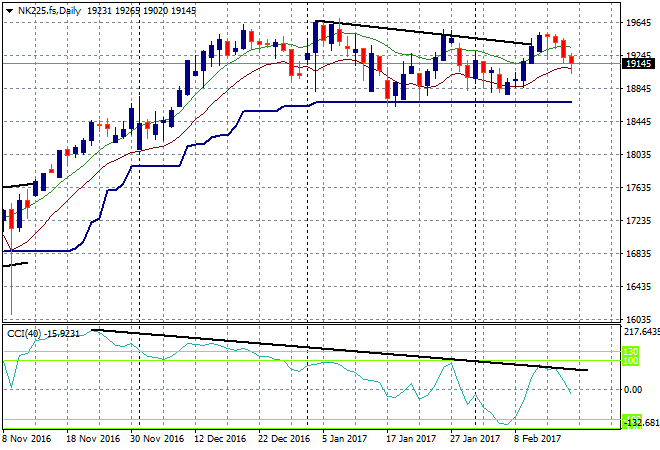660x450 pixels.
Task: Select the CCI 0.00 level label
Action: coord(633,390)
